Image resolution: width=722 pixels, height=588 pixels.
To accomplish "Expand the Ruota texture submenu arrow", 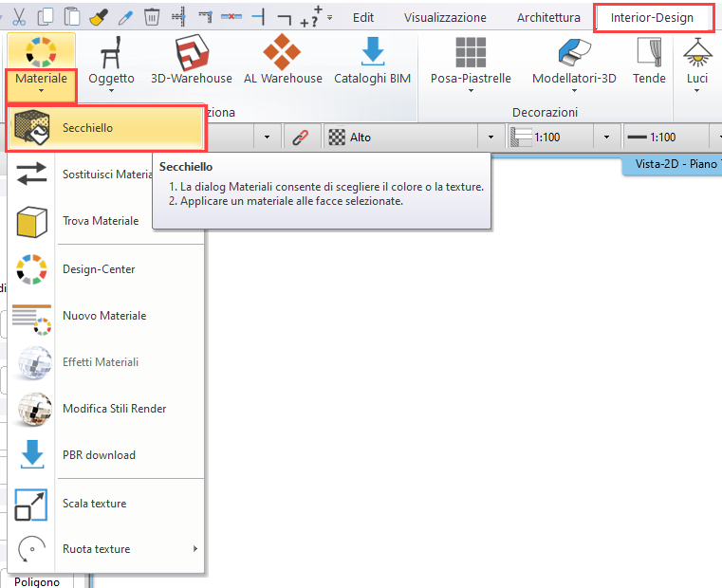I will coord(195,549).
